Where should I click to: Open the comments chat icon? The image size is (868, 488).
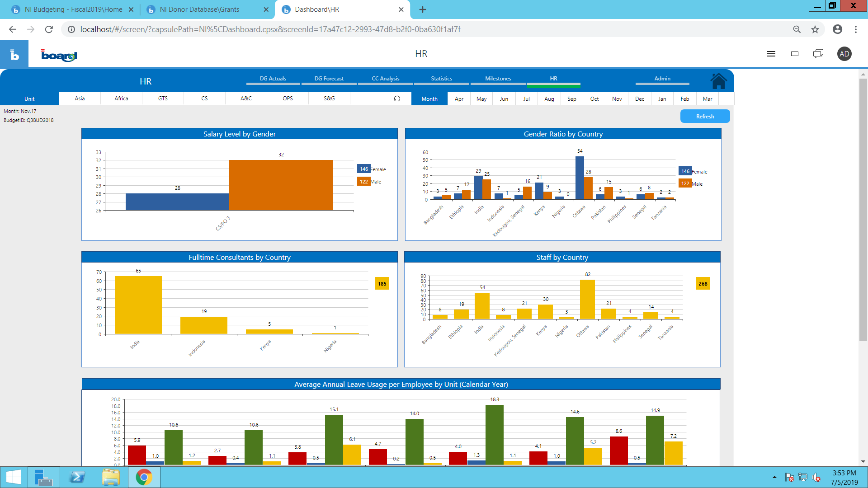[x=818, y=54]
